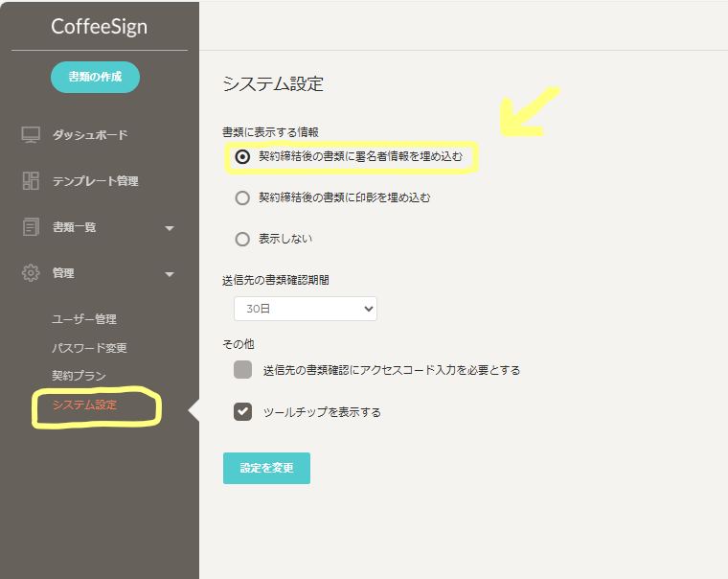Click the CoffeeSign logo
728x579 pixels.
pyautogui.click(x=99, y=27)
